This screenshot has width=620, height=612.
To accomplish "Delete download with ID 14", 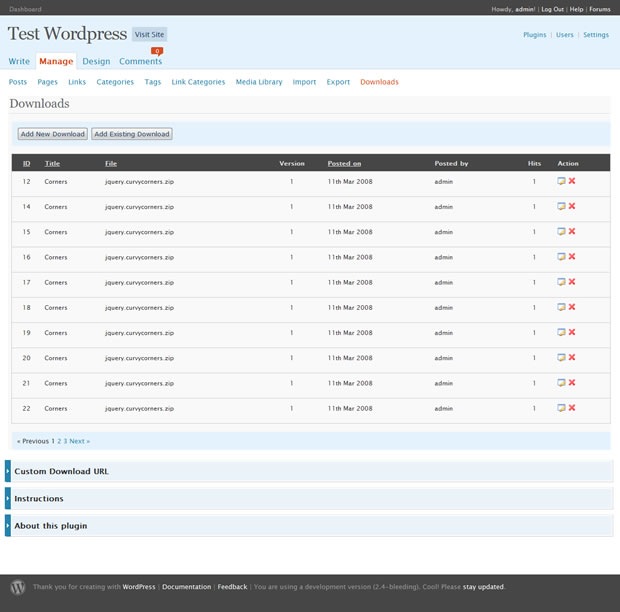I will pyautogui.click(x=572, y=206).
